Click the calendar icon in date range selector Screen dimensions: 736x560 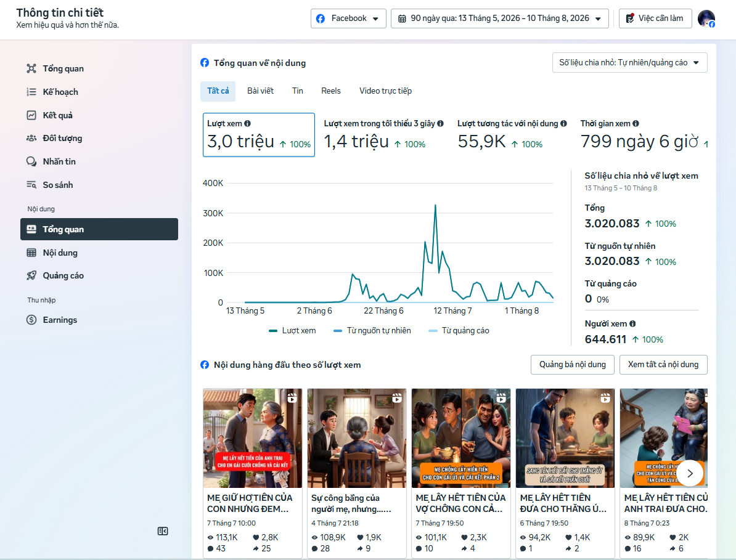tap(403, 18)
